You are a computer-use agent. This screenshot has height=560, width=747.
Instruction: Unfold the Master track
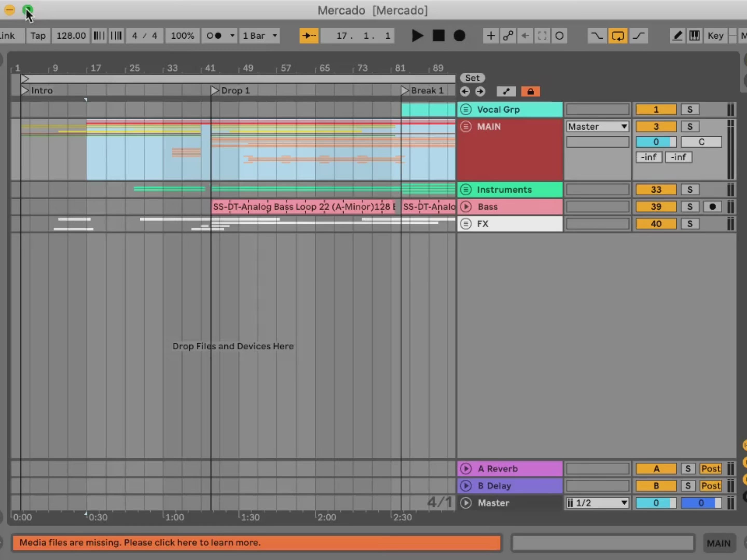coord(466,503)
